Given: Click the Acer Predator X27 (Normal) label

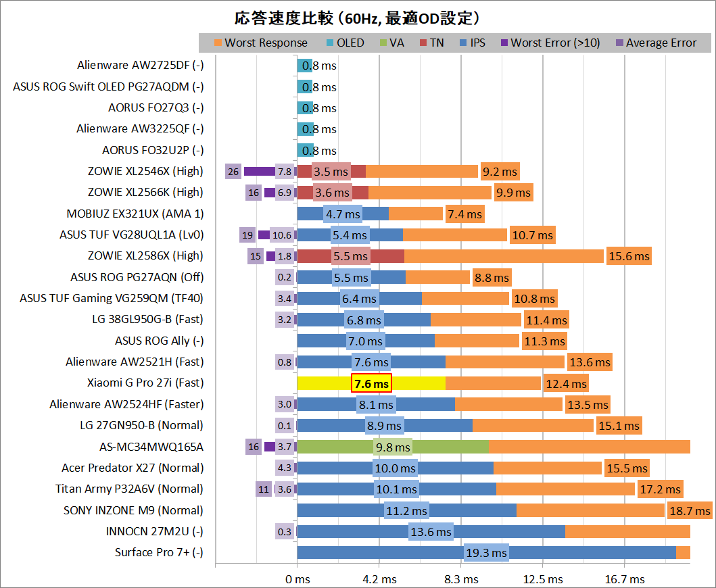Looking at the screenshot, I should [133, 468].
